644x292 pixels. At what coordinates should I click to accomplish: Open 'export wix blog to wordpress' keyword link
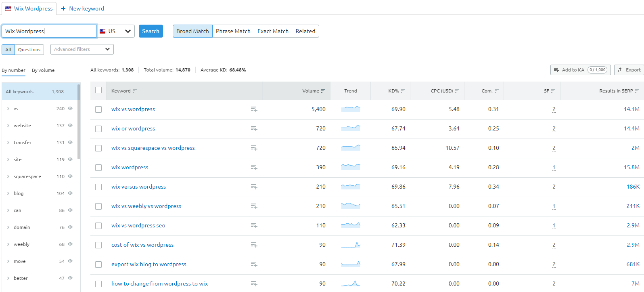(149, 264)
